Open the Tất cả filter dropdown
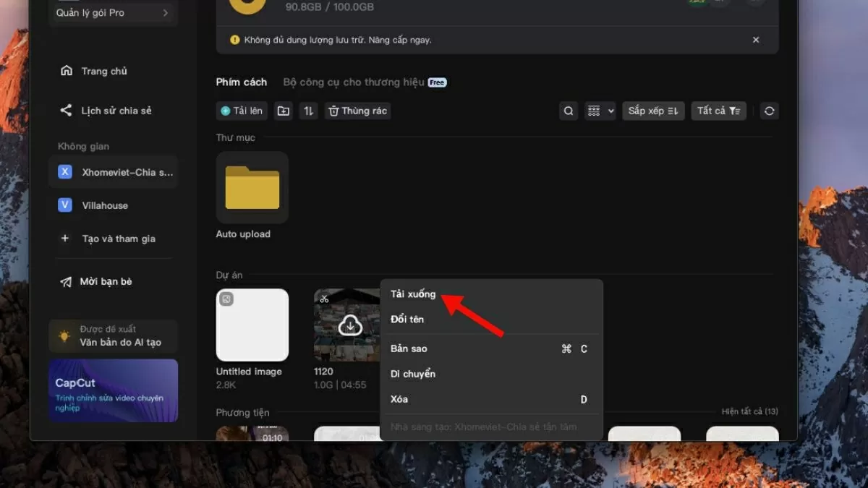The width and height of the screenshot is (868, 488). [x=718, y=111]
